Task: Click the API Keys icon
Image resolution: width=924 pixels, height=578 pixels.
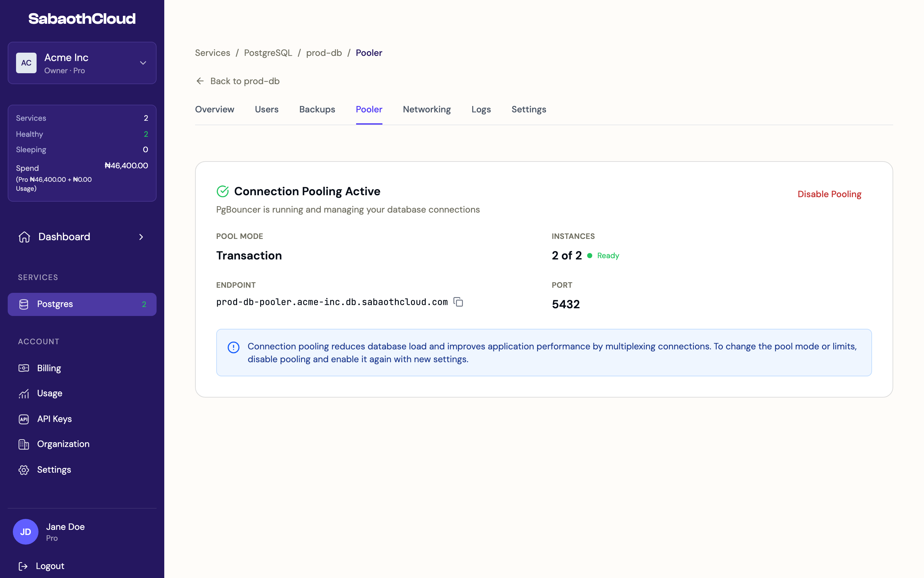Action: 24,419
